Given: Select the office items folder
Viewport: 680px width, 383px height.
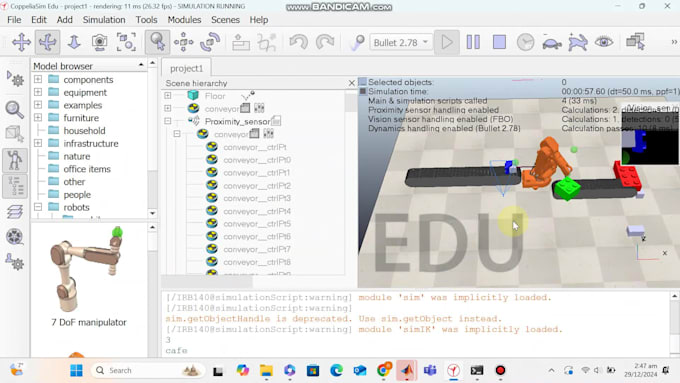Looking at the screenshot, I should click(x=87, y=169).
